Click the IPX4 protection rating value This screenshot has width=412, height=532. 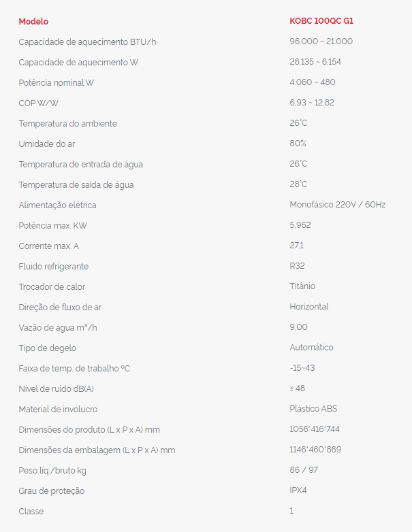pyautogui.click(x=300, y=491)
